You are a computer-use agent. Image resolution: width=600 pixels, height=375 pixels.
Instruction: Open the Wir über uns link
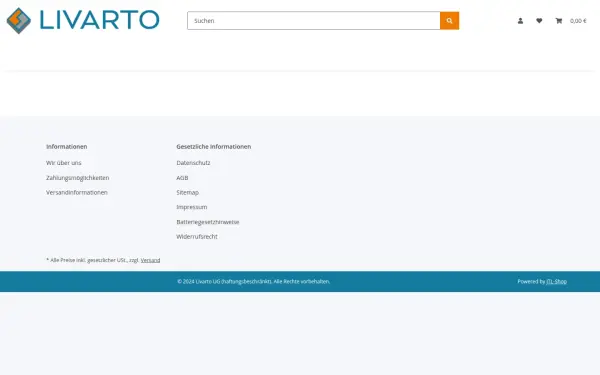64,163
